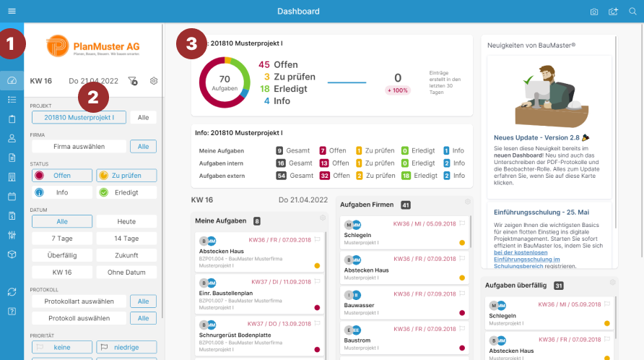Click 32 Offen in Aufgaben extern row
This screenshot has width=644, height=360.
(335, 176)
